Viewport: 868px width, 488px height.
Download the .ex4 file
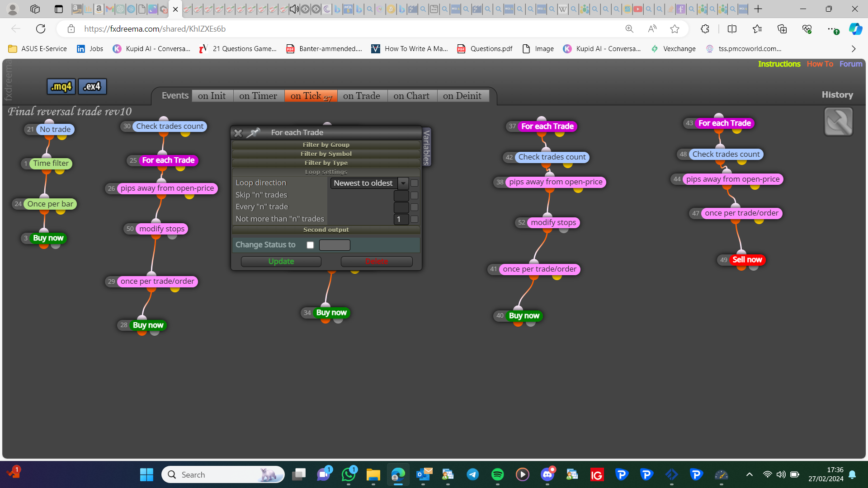(92, 86)
